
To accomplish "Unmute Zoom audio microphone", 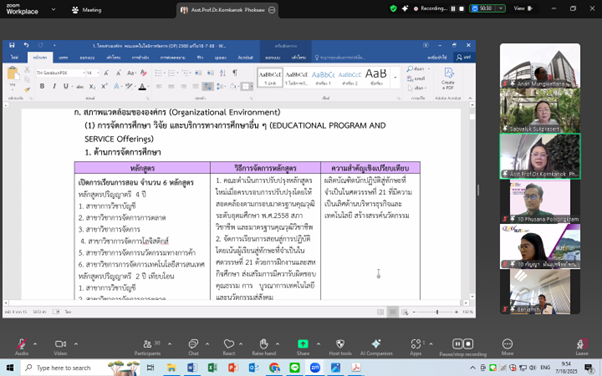I will 22,347.
